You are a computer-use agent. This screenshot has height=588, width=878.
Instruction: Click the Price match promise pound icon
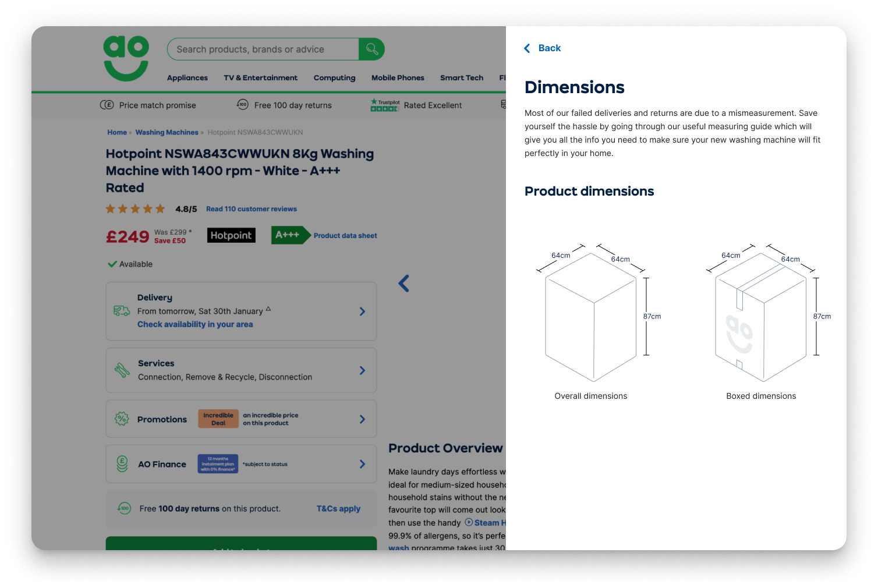point(107,105)
